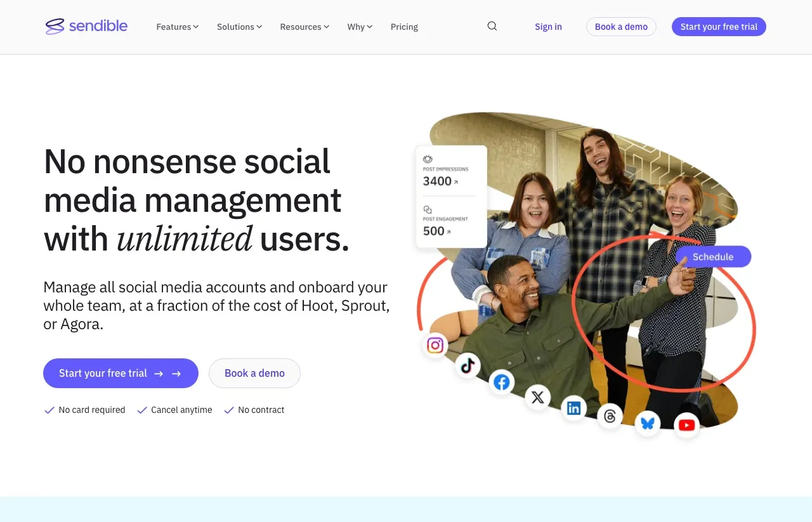Click the post engagement icon

tap(428, 209)
